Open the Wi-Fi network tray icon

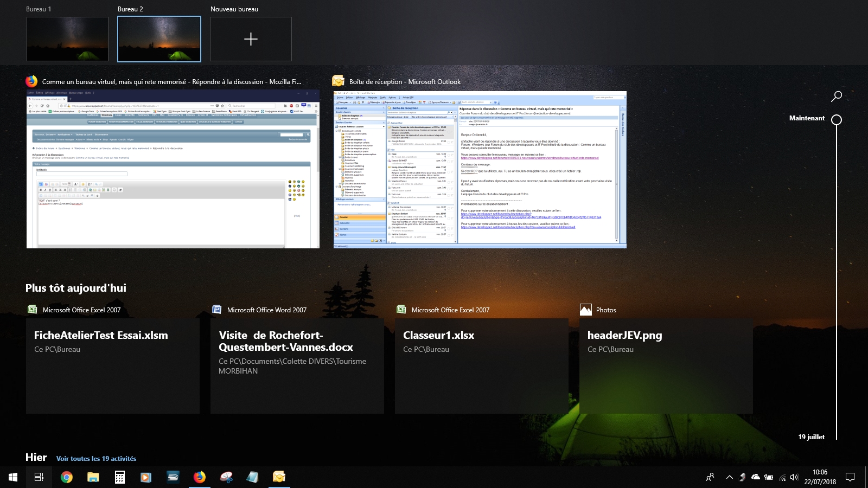(x=782, y=477)
